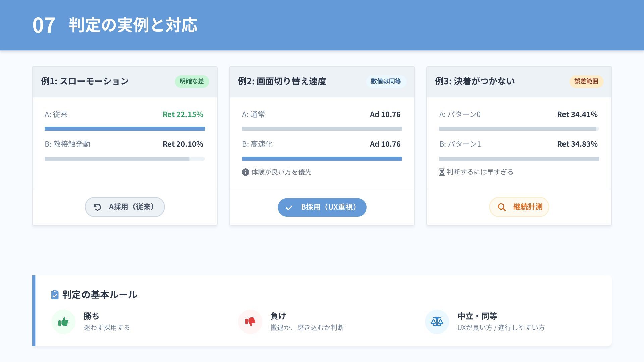Click the clipboard icon beside 判定の基本ルール
This screenshot has width=644, height=362.
(55, 295)
